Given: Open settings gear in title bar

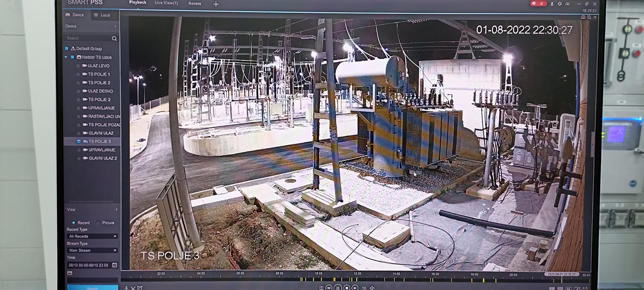Looking at the screenshot, I should point(559,4).
